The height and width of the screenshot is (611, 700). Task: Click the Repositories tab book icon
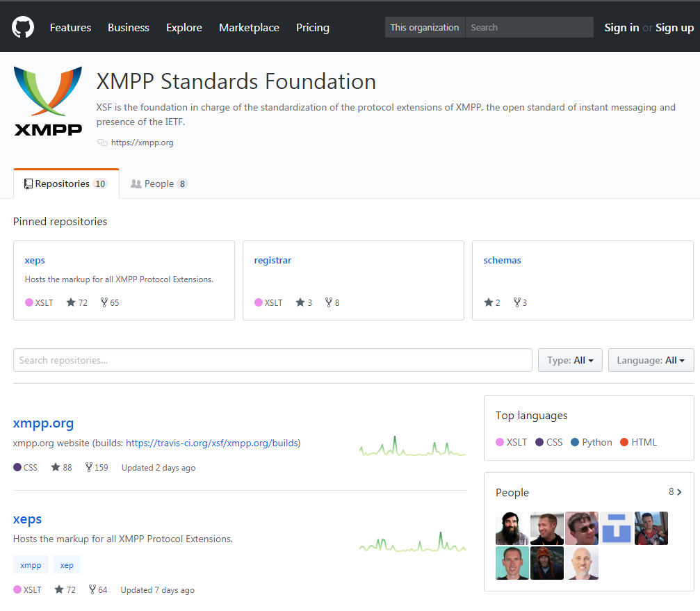28,184
